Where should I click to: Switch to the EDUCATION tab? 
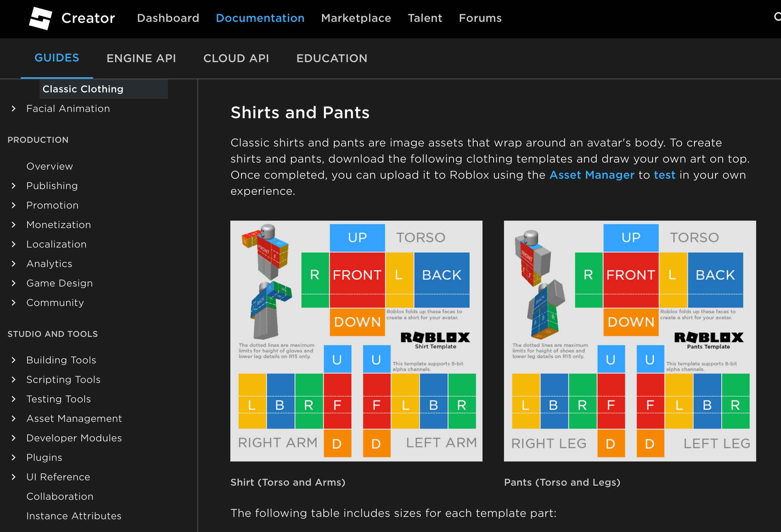pos(332,58)
